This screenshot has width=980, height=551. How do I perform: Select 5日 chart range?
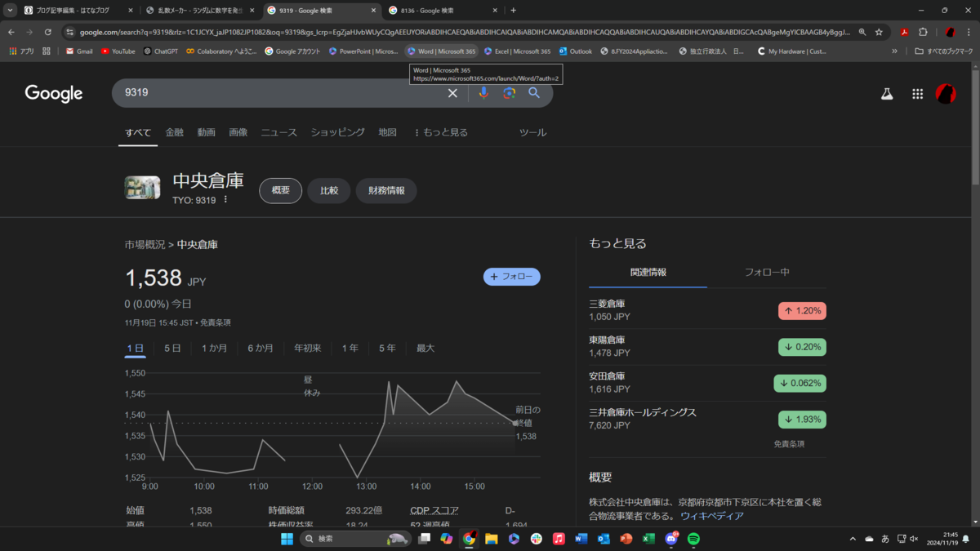[x=172, y=348]
